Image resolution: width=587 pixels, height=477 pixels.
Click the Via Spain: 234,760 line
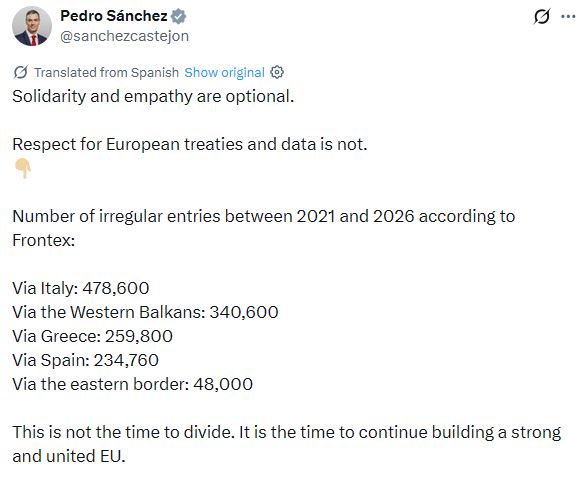pos(85,360)
